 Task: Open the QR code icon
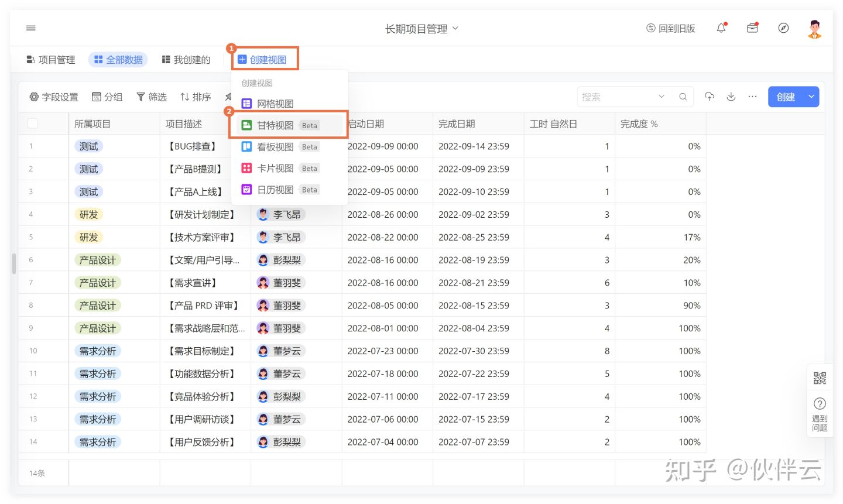820,378
